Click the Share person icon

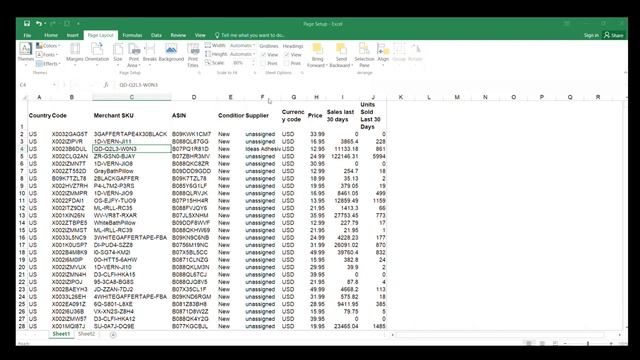pyautogui.click(x=607, y=35)
